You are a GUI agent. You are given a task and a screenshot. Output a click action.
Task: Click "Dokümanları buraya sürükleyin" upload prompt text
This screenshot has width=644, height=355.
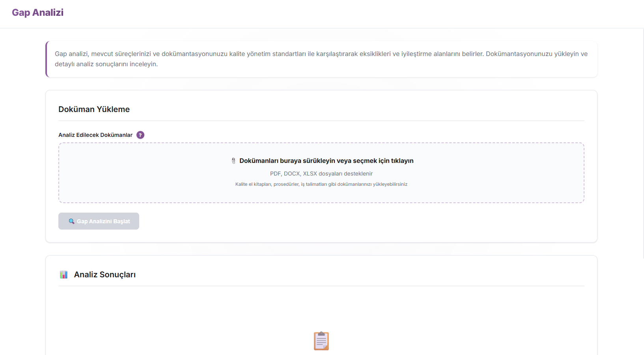(326, 161)
